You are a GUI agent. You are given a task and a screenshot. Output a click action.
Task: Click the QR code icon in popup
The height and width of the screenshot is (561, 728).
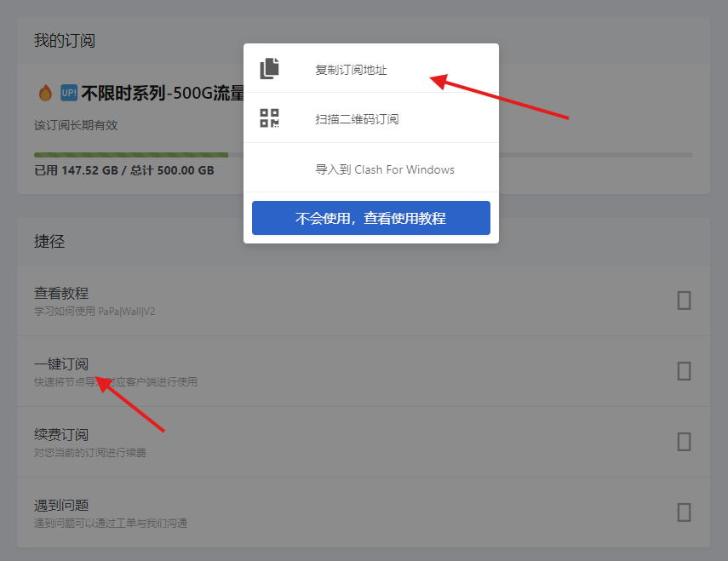[x=270, y=118]
